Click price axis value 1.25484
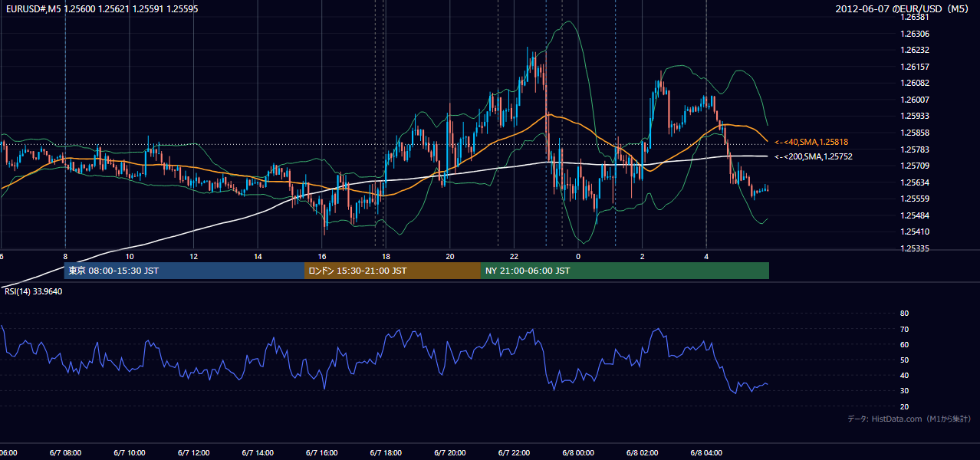980x460 pixels. 916,215
